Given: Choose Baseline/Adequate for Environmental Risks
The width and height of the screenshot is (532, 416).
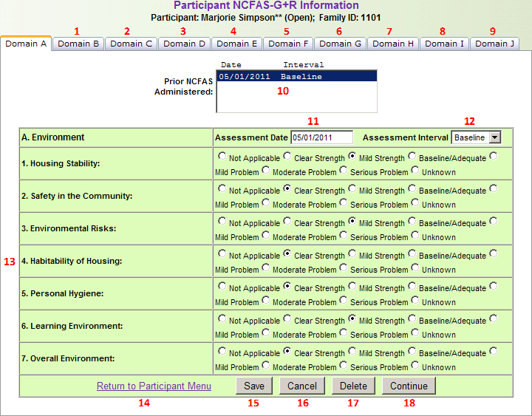Looking at the screenshot, I should click(412, 222).
